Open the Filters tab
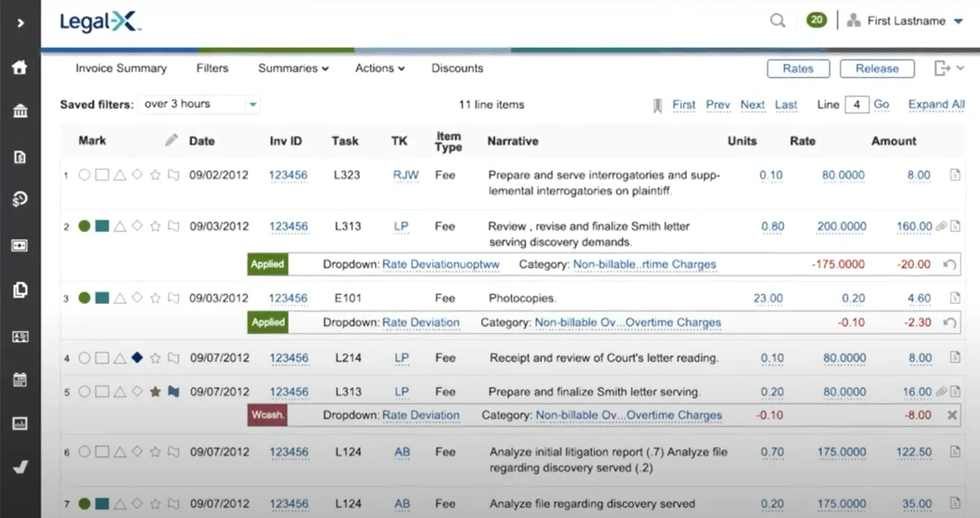The image size is (980, 518). coord(212,69)
